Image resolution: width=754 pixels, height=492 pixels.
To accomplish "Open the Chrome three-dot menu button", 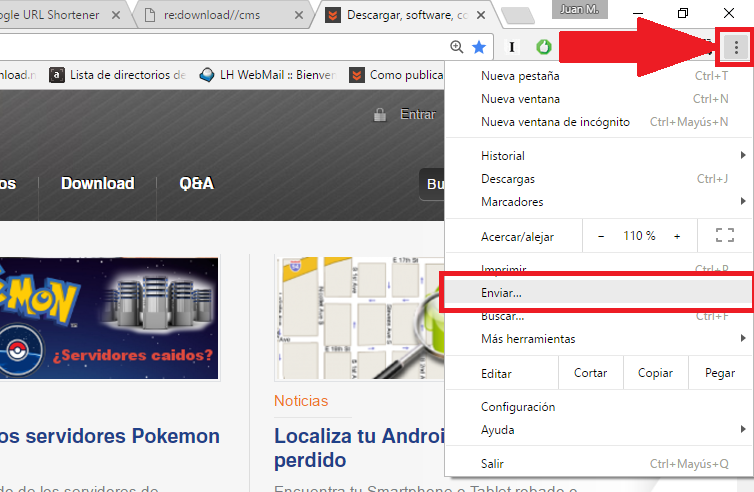I will pos(736,47).
